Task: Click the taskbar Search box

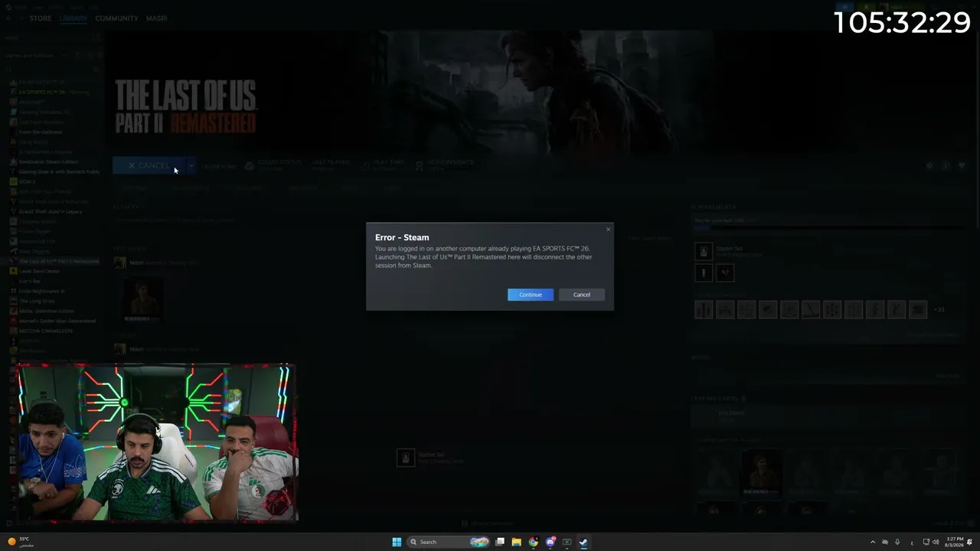Action: [x=449, y=542]
